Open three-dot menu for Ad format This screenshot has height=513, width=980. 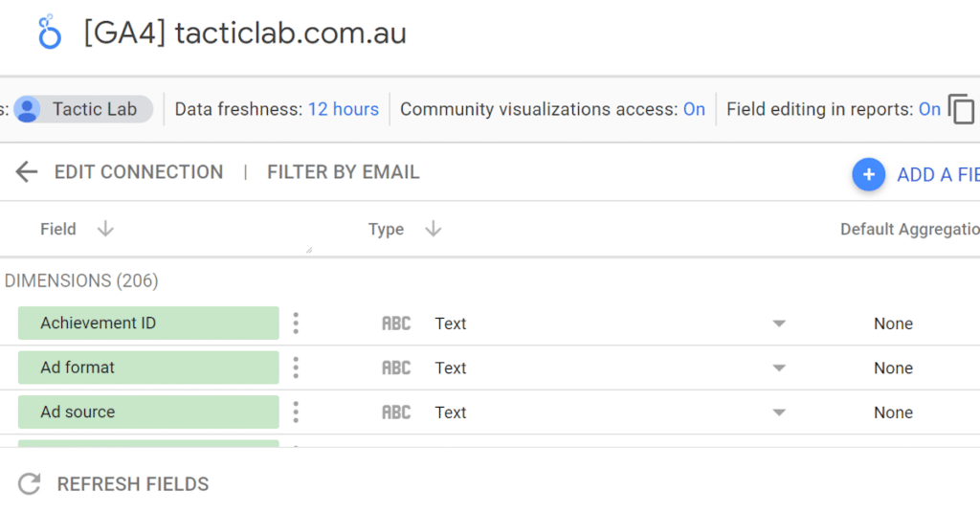(x=296, y=368)
